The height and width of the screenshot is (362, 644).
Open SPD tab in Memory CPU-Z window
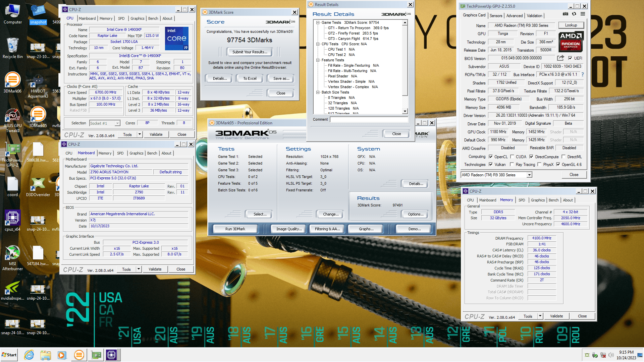point(522,200)
